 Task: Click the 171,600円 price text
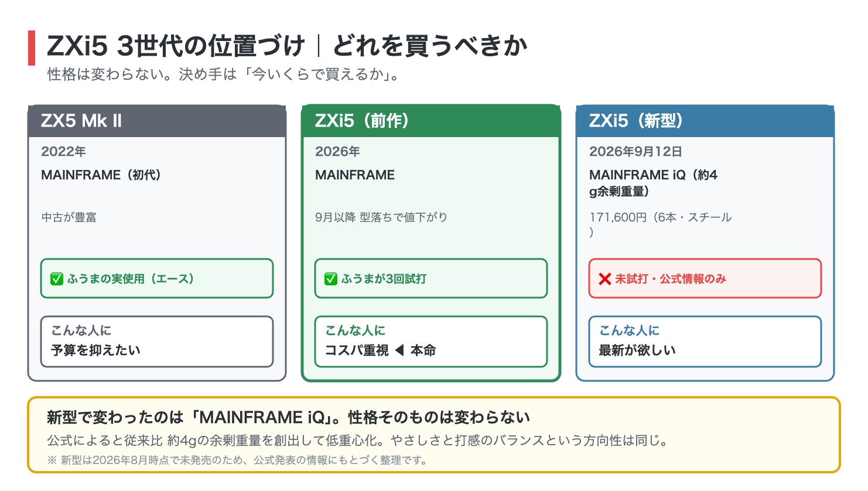click(x=660, y=225)
